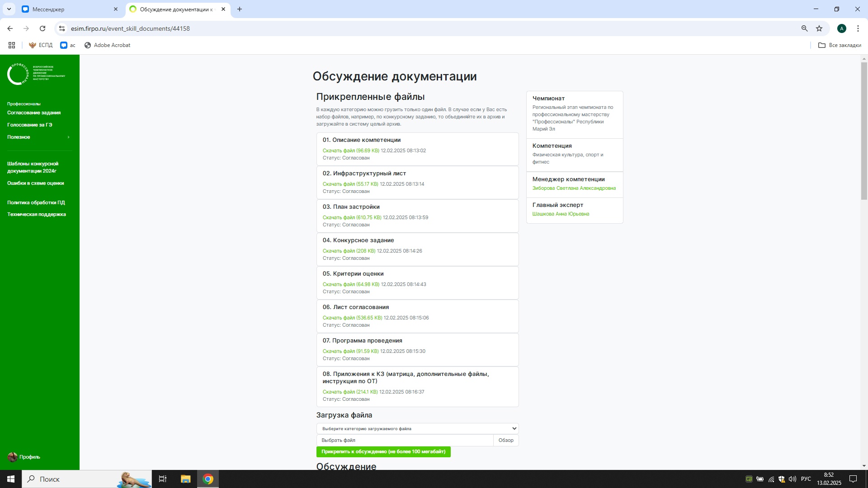Open File Explorer from the taskbar
Image resolution: width=868 pixels, height=488 pixels.
point(185,479)
